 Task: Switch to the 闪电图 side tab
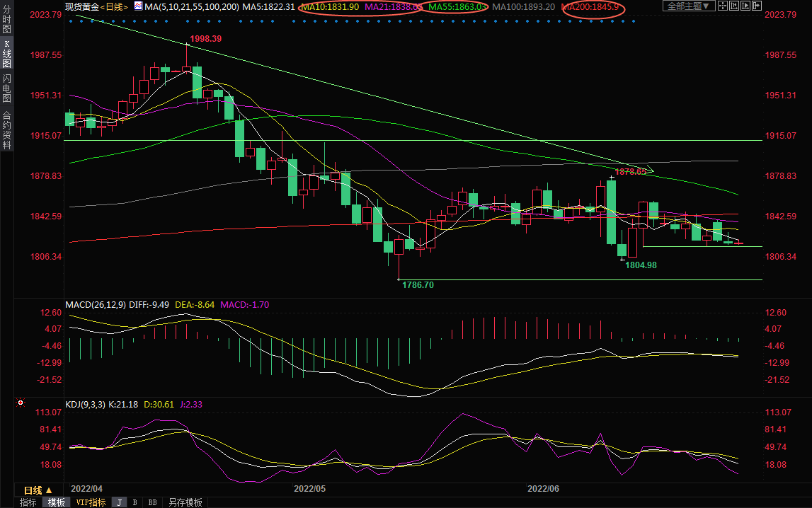7,88
